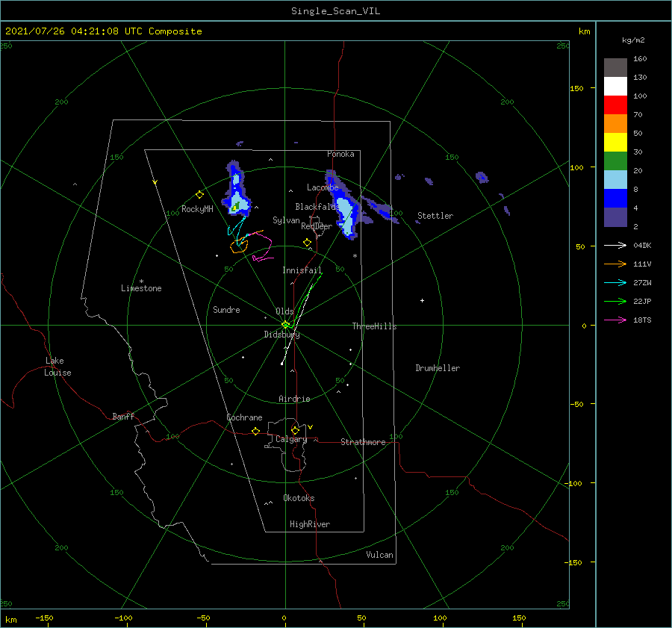672x628 pixels.
Task: Click the magenta 18TS track arrow in legend
Action: tap(615, 320)
